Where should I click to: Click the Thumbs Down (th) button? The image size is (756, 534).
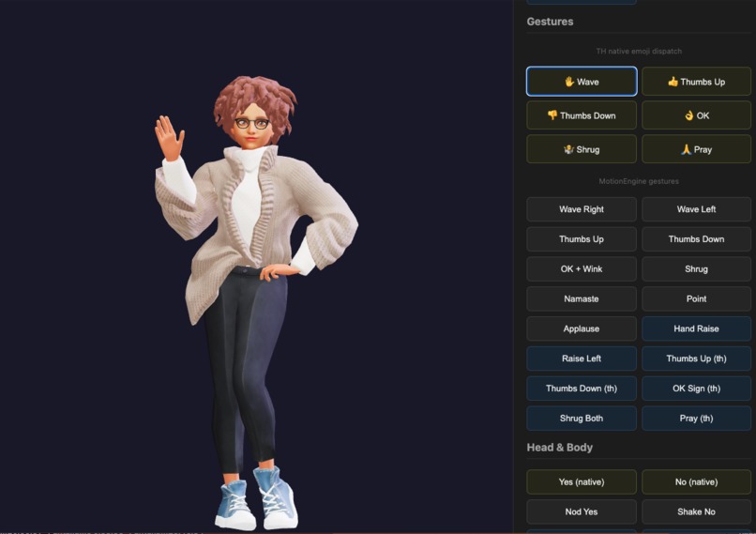point(582,389)
